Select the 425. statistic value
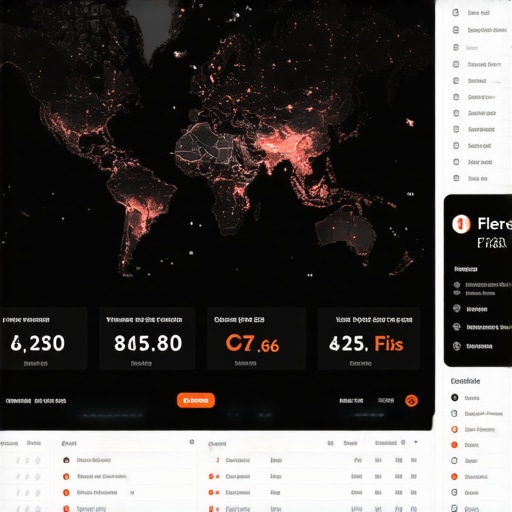This screenshot has width=512, height=512. [348, 343]
